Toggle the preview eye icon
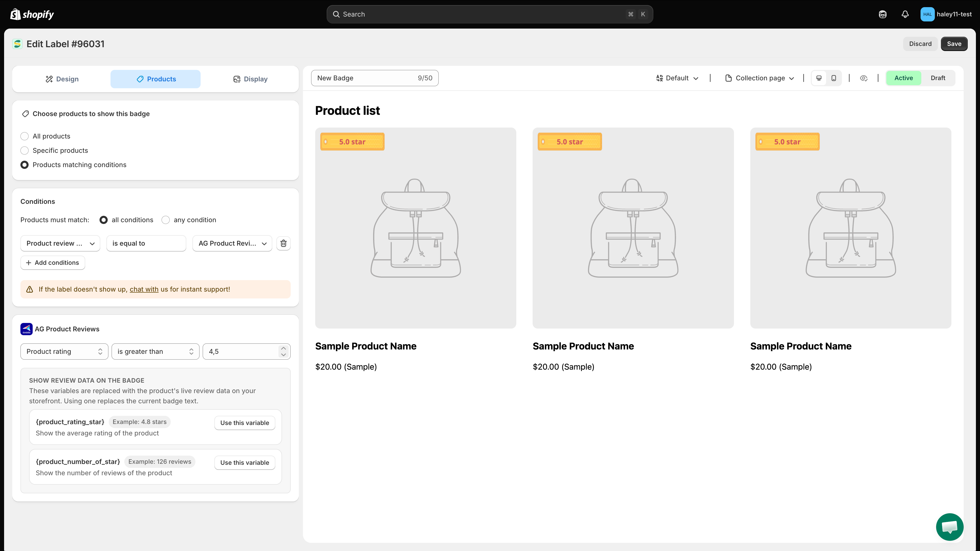 (x=864, y=78)
